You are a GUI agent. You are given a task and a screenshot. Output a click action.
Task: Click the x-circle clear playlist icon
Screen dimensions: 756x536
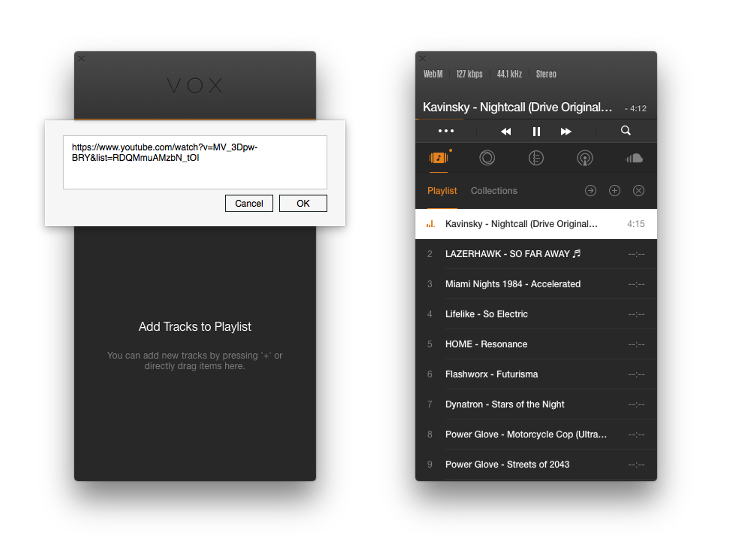coord(639,190)
